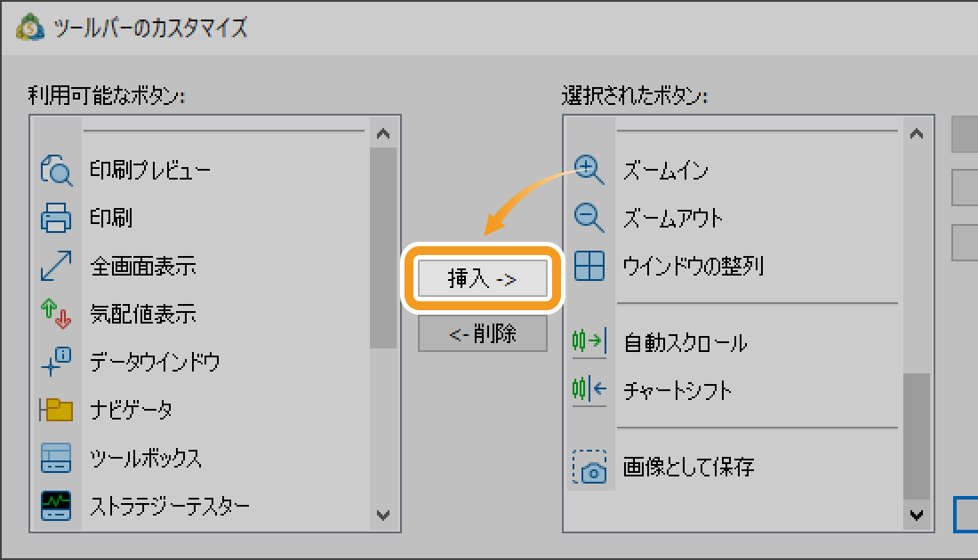Click down arrow of selected buttons scrollbar
Screen dimensions: 978x560
[x=917, y=515]
